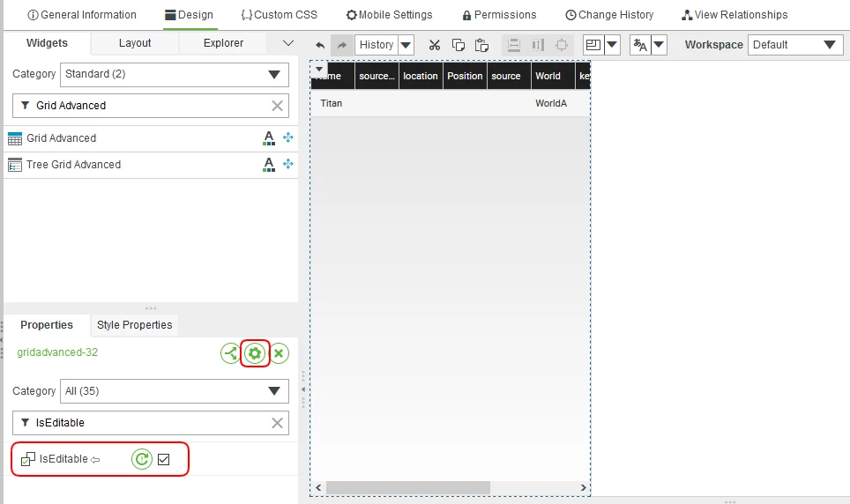Click the WorldA grid cell
The height and width of the screenshot is (504, 850).
[x=551, y=103]
